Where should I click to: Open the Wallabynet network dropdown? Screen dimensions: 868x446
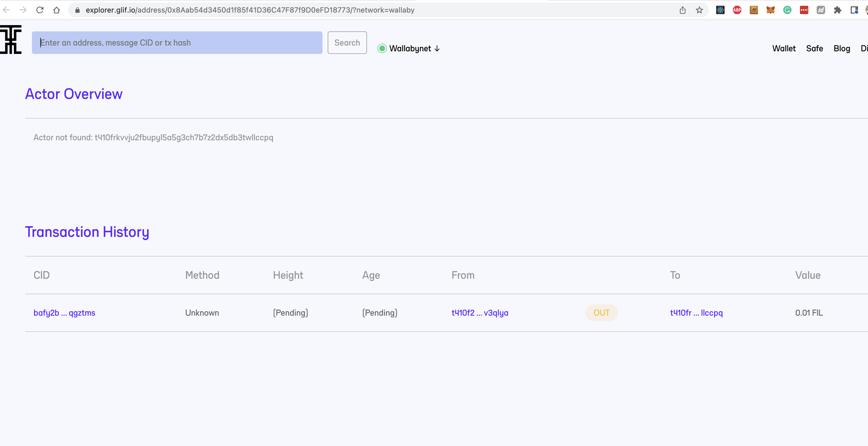[410, 48]
